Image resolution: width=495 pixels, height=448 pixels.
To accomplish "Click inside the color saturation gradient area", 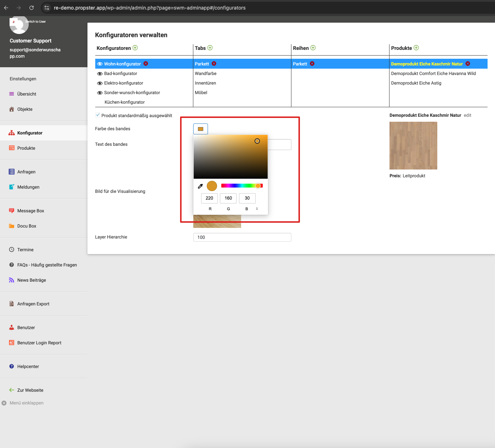I will (x=231, y=157).
